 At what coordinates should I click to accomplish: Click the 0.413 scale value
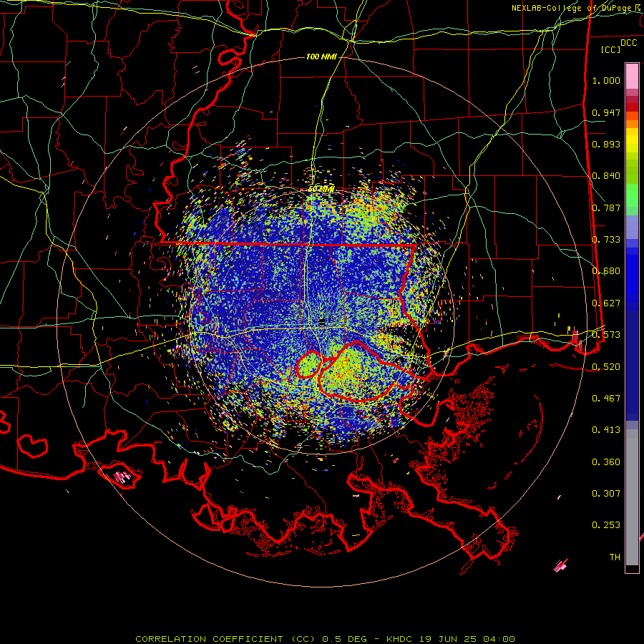(606, 430)
